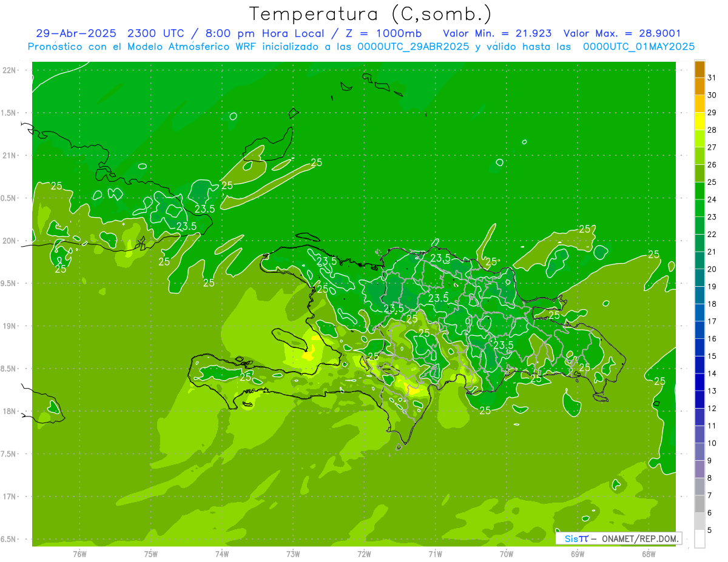This screenshot has width=728, height=562.
Task: Click 'Pronóstico con el Modelo Atmósferico WRF' text
Action: [x=143, y=47]
